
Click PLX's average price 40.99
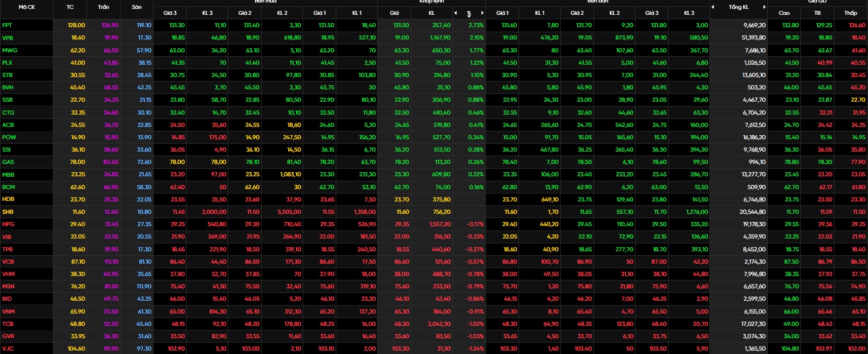pyautogui.click(x=825, y=63)
